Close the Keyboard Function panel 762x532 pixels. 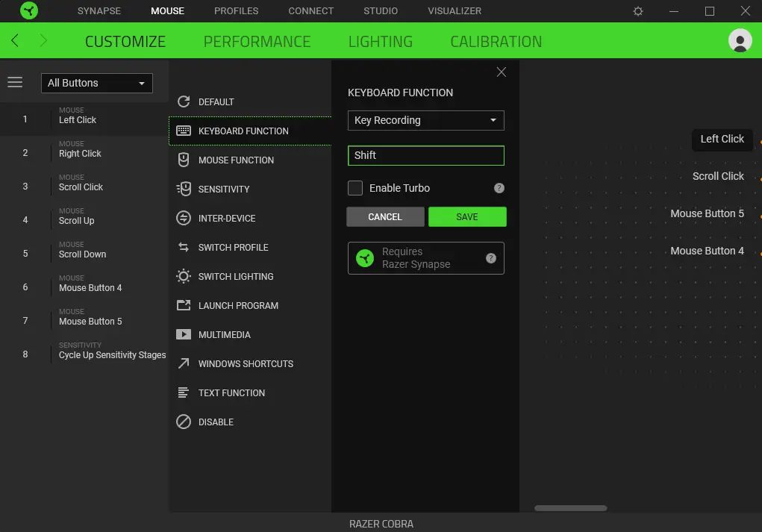point(501,72)
